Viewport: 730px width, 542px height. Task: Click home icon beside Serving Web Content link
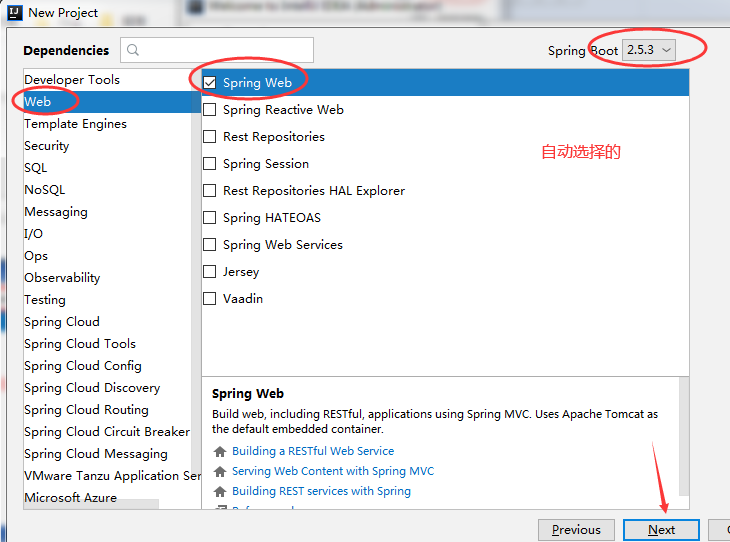point(220,471)
